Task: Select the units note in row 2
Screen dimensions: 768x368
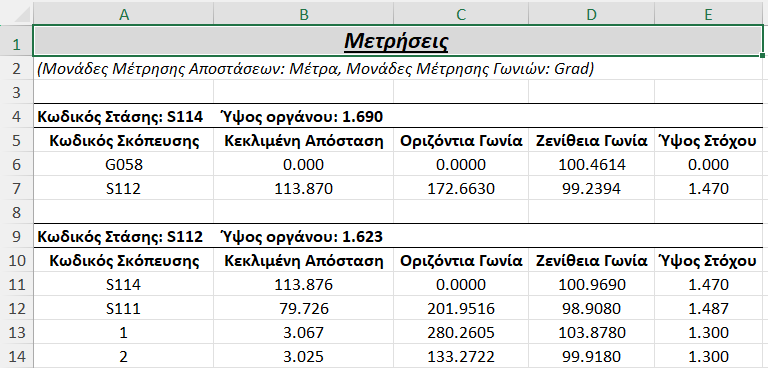Action: click(x=315, y=69)
